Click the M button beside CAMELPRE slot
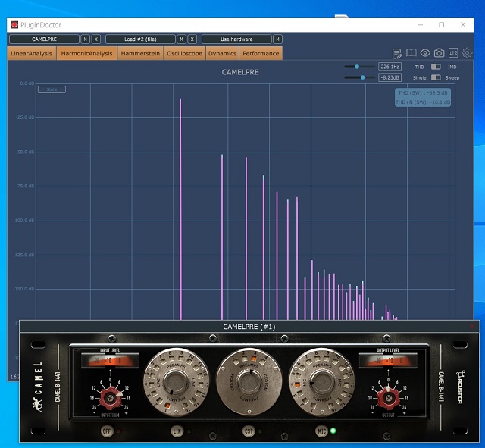The height and width of the screenshot is (448, 485). tap(86, 39)
